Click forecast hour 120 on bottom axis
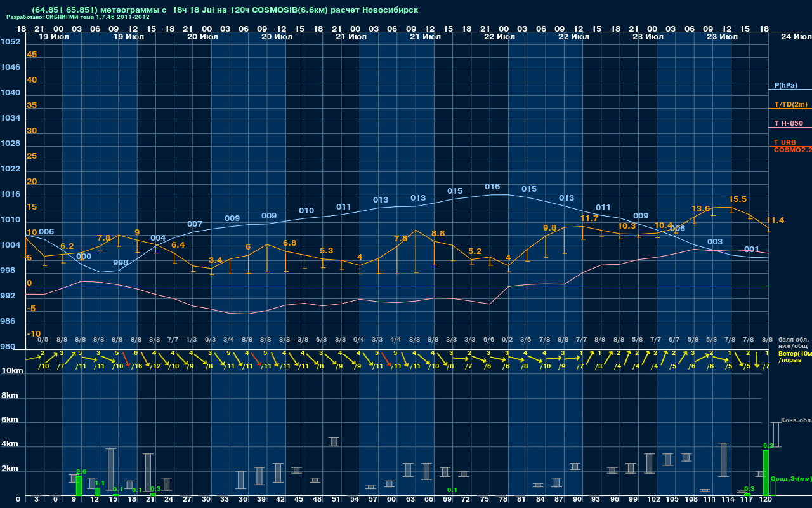 pyautogui.click(x=766, y=500)
